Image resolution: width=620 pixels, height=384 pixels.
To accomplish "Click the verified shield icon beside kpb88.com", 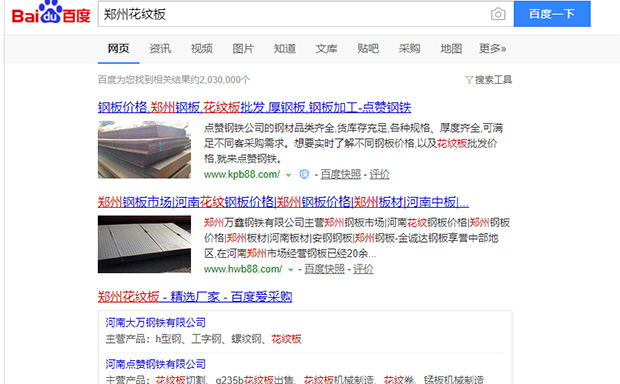I will (x=304, y=174).
